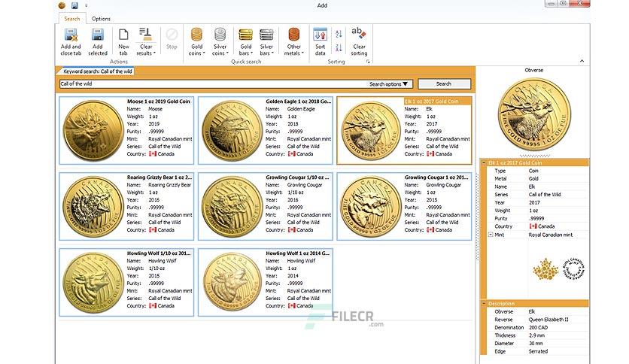Open Silver bars quick search

[266, 41]
